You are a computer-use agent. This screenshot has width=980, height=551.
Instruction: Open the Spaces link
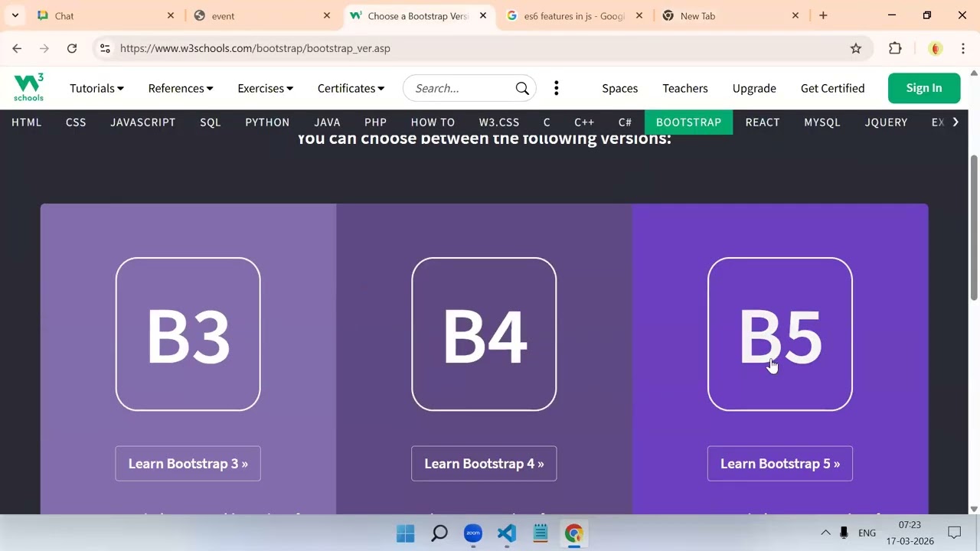tap(620, 88)
